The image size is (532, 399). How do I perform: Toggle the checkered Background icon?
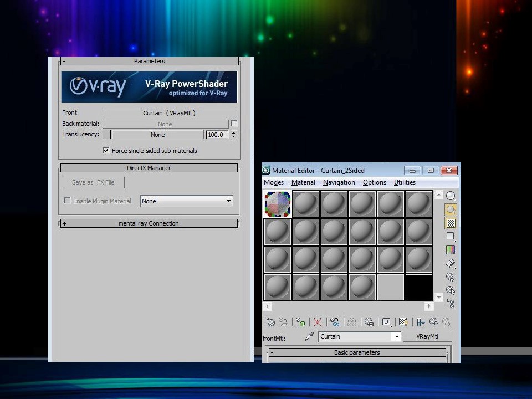click(451, 223)
